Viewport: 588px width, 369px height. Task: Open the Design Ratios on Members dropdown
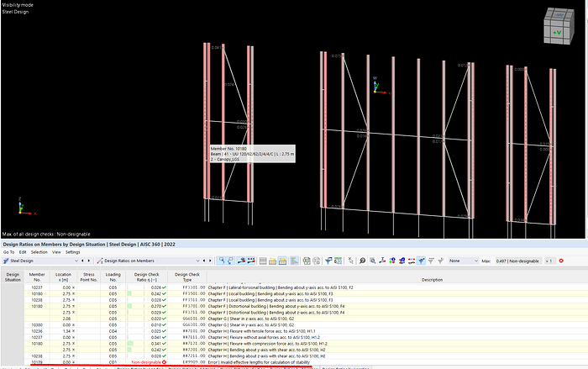[149, 261]
